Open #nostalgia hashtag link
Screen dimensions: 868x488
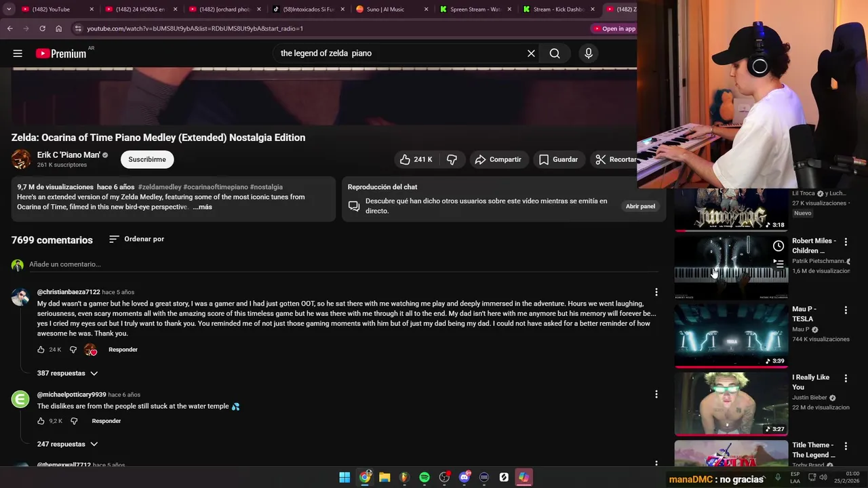266,187
